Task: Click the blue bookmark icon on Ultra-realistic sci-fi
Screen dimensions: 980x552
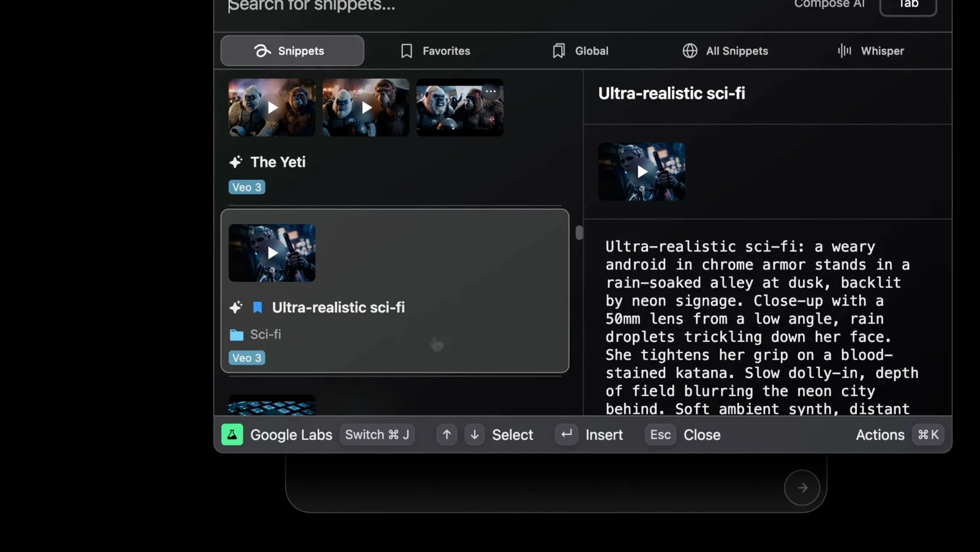Action: click(x=258, y=307)
